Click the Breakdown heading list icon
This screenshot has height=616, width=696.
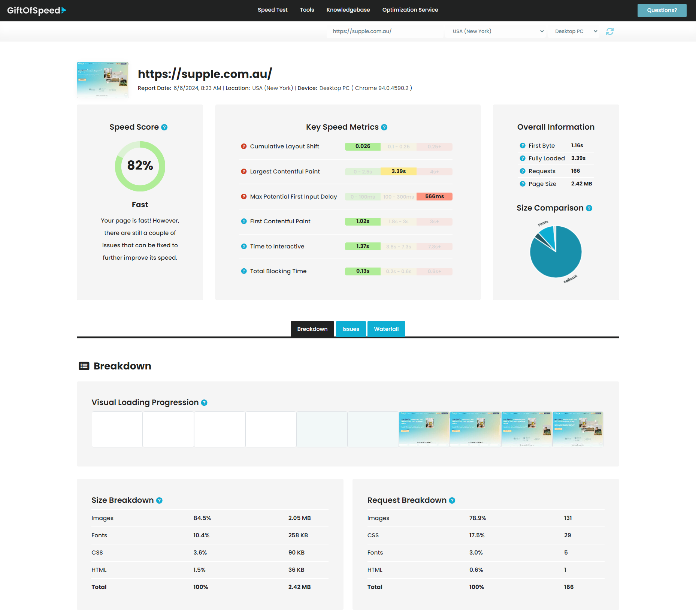tap(84, 366)
